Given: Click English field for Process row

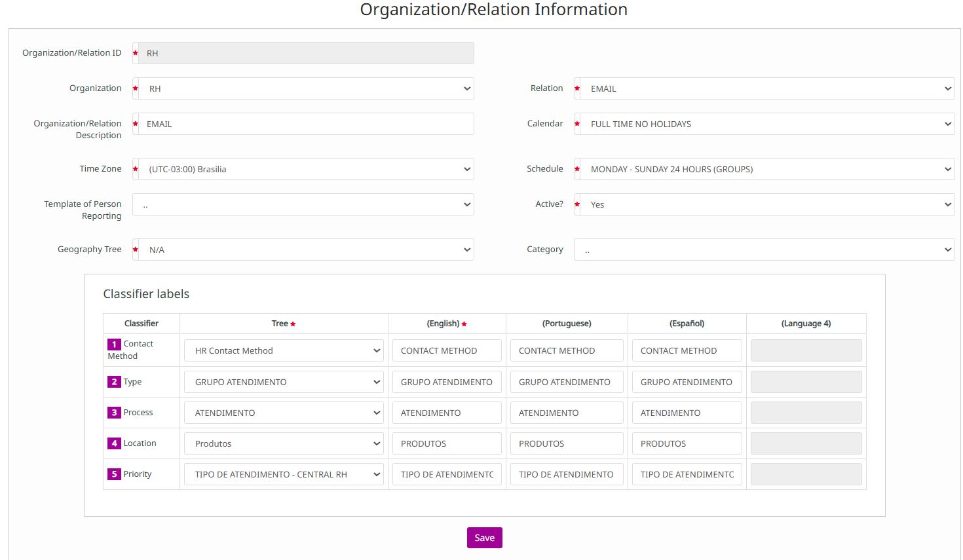Looking at the screenshot, I should coord(447,413).
